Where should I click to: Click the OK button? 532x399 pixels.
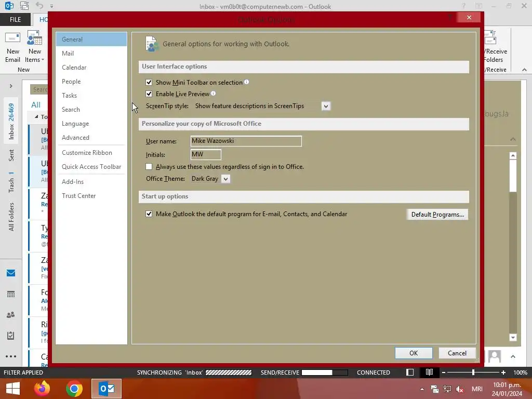click(x=414, y=353)
